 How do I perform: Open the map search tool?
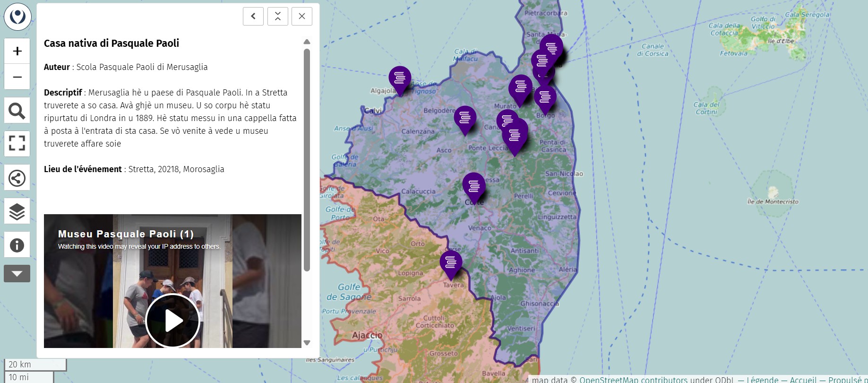pyautogui.click(x=17, y=111)
